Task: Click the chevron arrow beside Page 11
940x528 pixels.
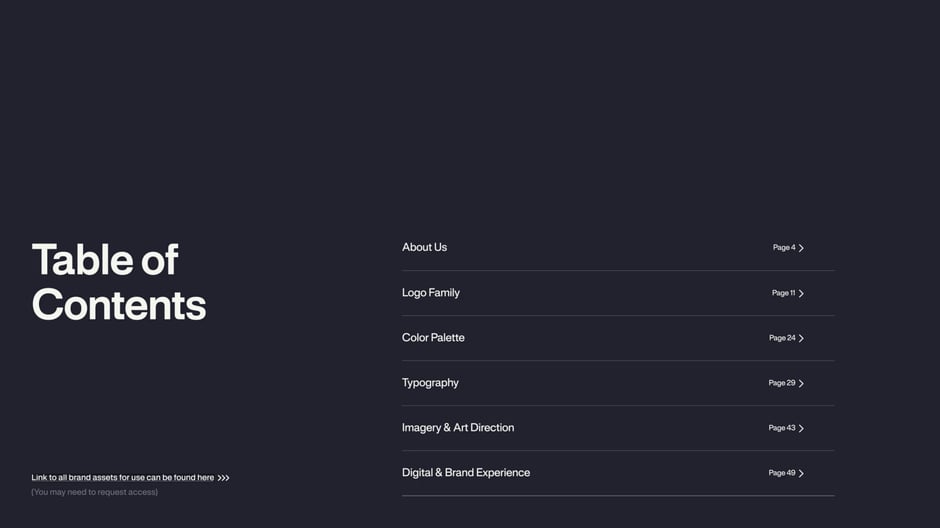Action: [801, 294]
